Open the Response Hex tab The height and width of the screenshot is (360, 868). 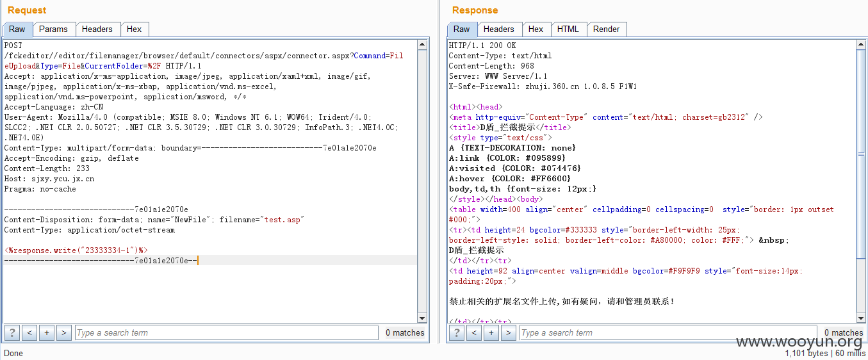536,29
